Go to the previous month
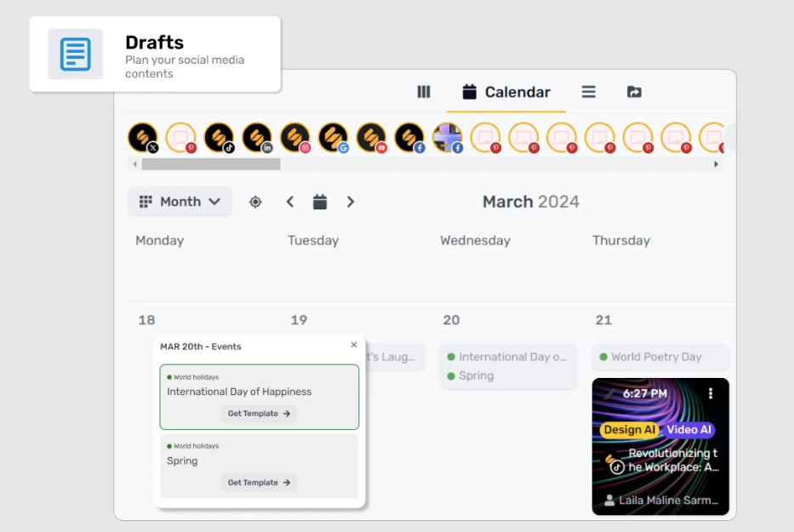794x532 pixels. tap(290, 202)
